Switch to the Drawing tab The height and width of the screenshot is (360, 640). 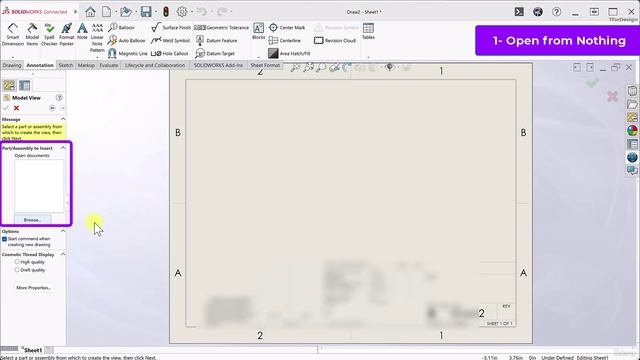[11, 65]
